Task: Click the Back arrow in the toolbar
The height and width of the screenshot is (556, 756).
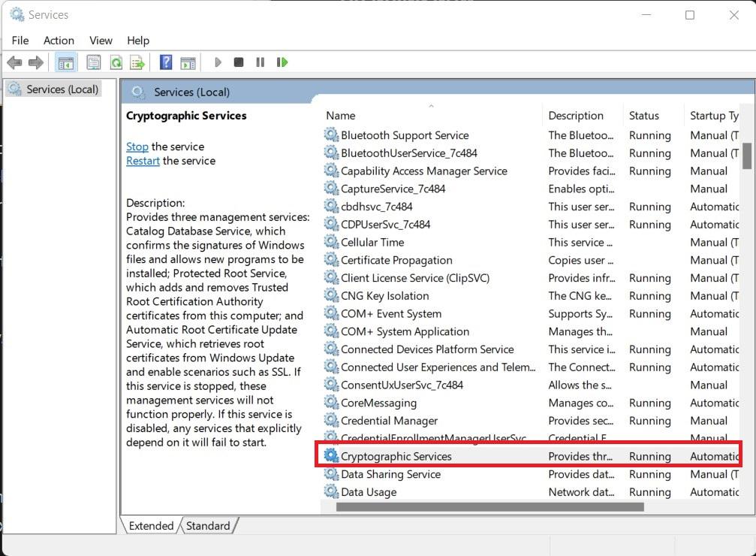Action: [14, 62]
